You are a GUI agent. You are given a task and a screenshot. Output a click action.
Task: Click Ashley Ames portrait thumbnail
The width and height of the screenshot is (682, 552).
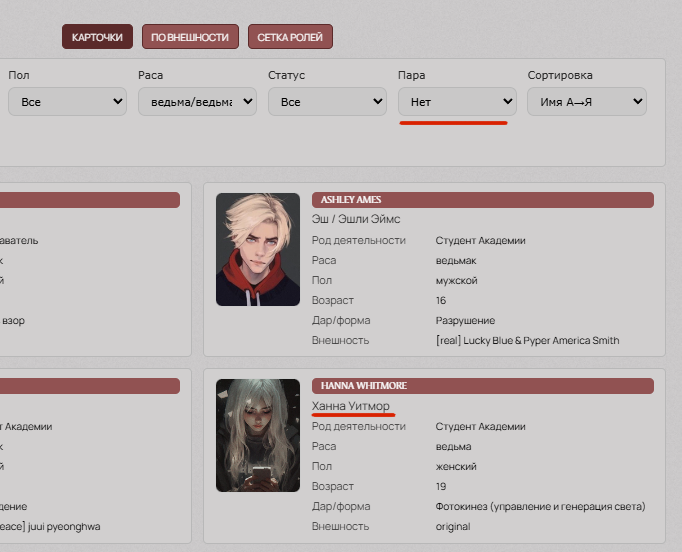pyautogui.click(x=258, y=249)
